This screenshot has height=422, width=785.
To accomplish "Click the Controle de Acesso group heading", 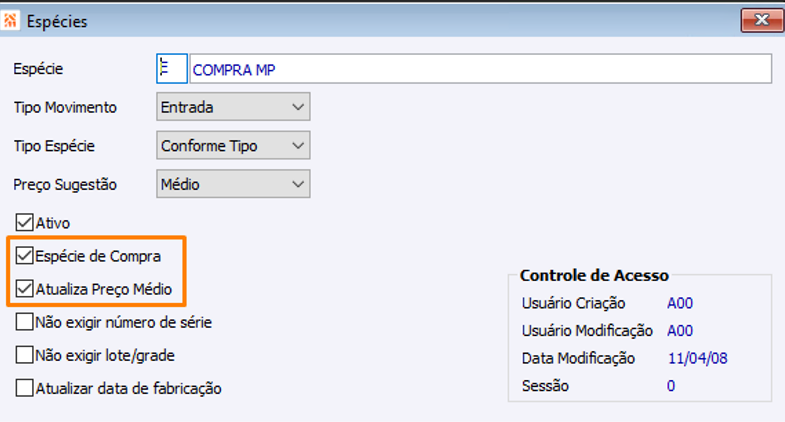I will pos(594,275).
